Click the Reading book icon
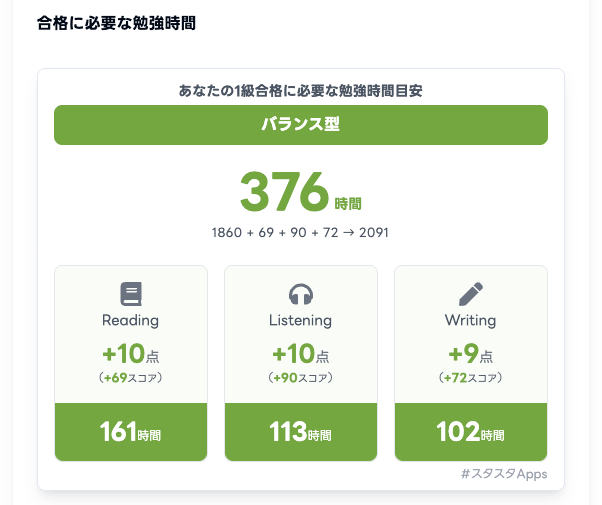602x505 pixels. pos(131,294)
